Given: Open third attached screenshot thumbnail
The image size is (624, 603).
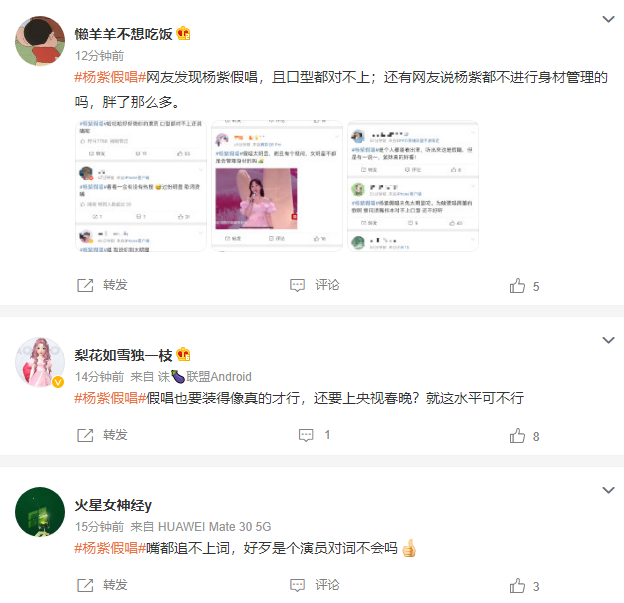Looking at the screenshot, I should [413, 186].
